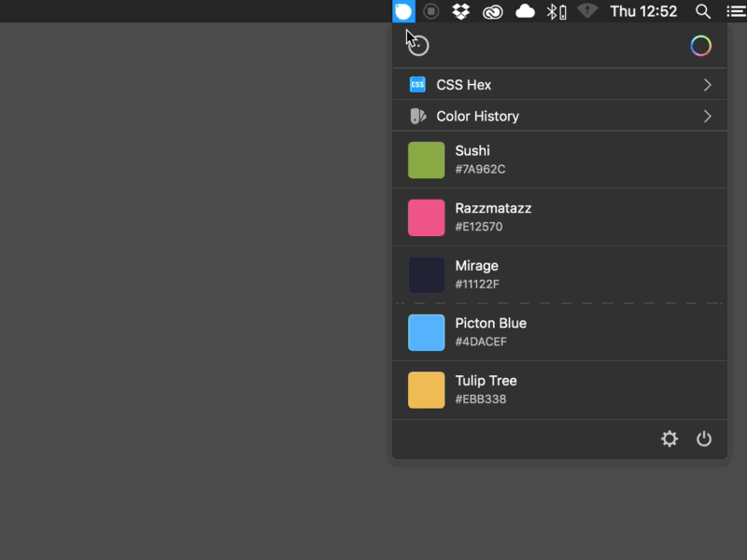Click the Color History eyedropper icon

coord(417,116)
